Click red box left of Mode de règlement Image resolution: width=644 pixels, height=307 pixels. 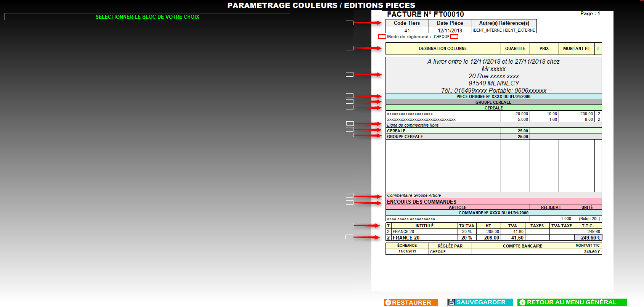point(382,37)
